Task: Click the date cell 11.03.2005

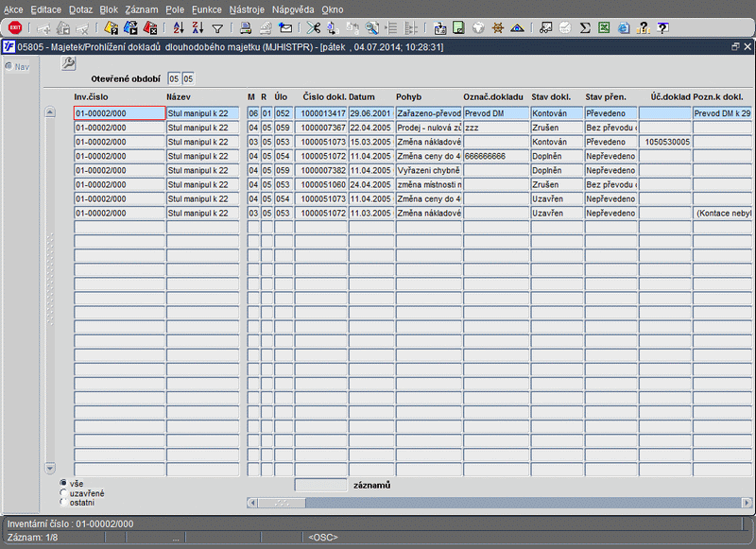Action: pos(371,213)
